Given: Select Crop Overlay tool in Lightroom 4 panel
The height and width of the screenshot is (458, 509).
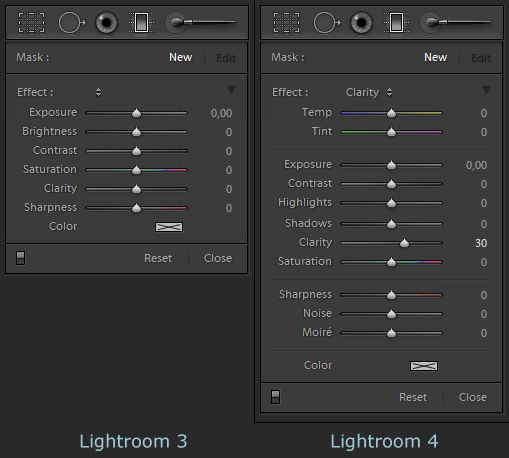Looking at the screenshot, I should pyautogui.click(x=286, y=23).
